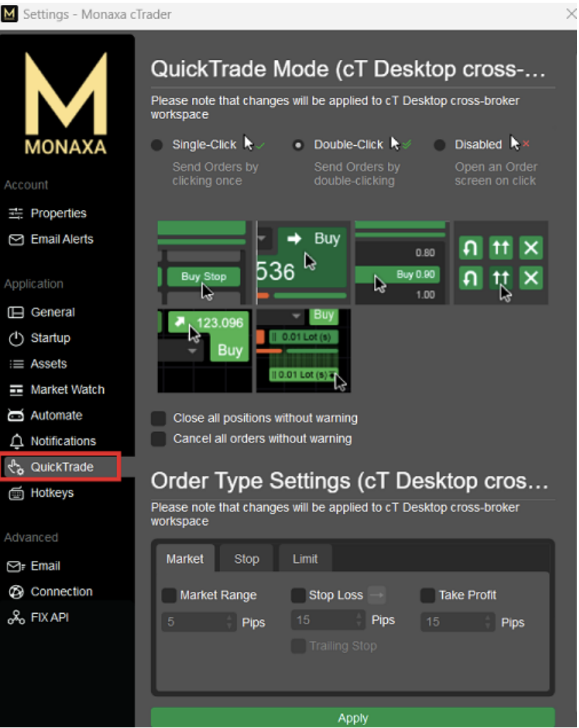Click the Startup power icon
The width and height of the screenshot is (579, 728).
[16, 339]
